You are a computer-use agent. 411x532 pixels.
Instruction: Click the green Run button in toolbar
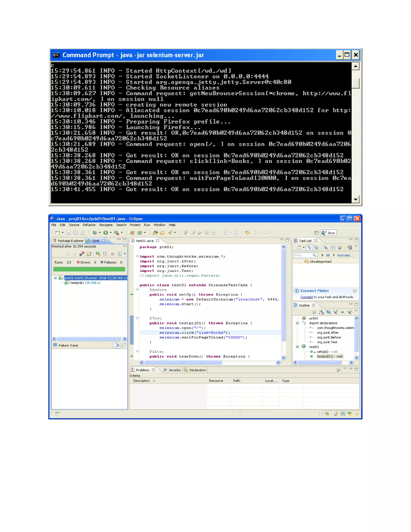point(105,233)
